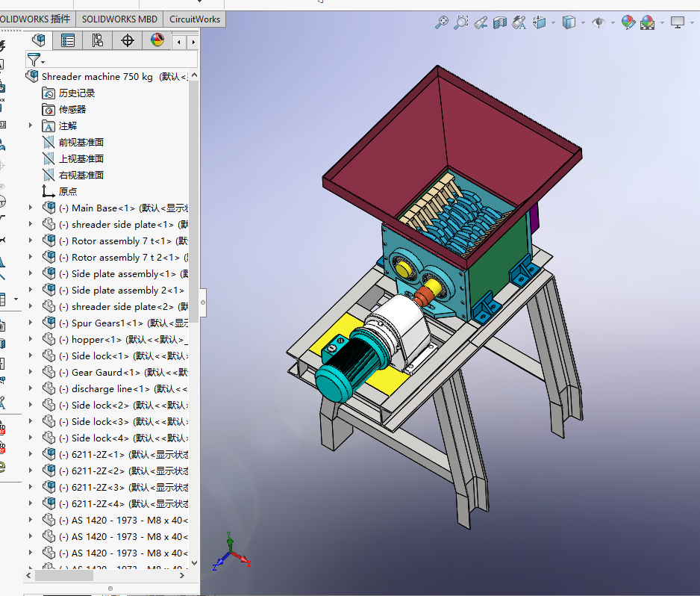Open the SOLIDWORKS 插件 tab

coord(36,19)
